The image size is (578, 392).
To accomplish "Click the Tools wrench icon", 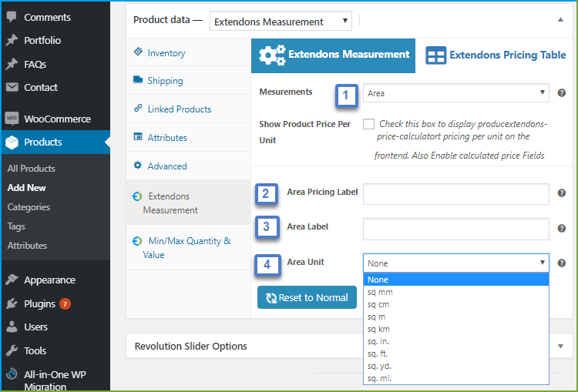I will coord(12,350).
